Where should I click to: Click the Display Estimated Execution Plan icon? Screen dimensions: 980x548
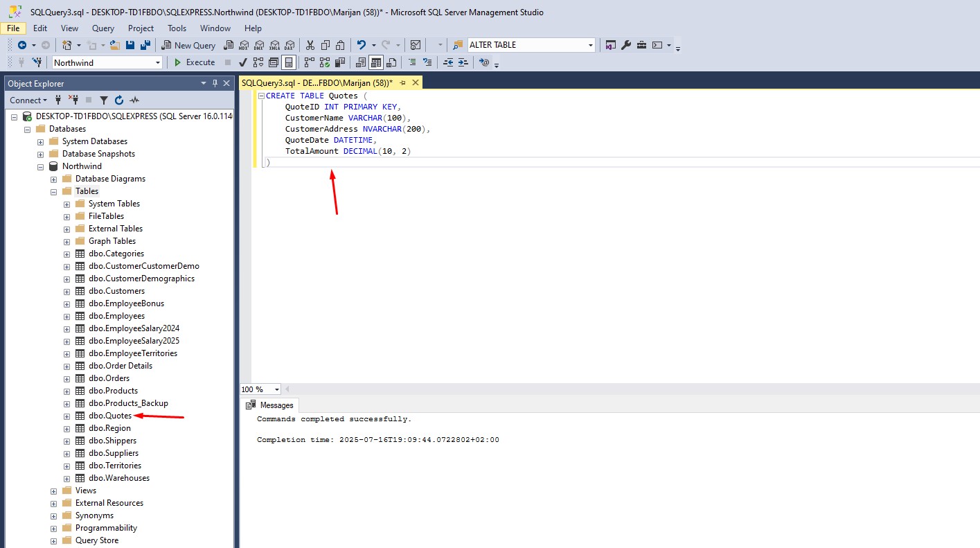click(x=258, y=62)
